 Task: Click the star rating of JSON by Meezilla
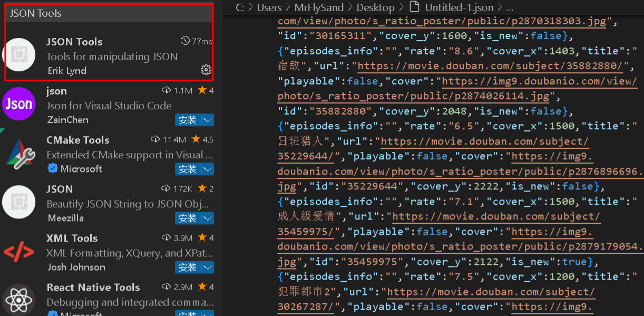coord(205,188)
